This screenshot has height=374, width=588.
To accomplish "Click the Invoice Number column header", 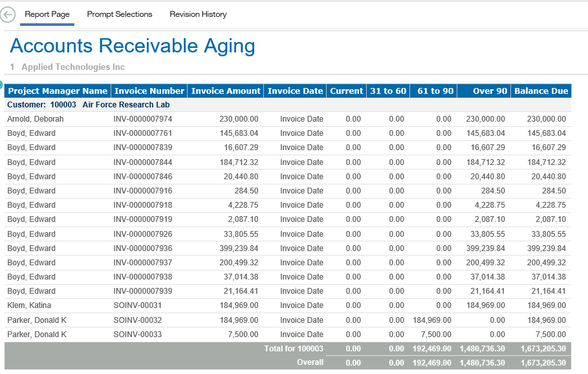I will coord(149,91).
